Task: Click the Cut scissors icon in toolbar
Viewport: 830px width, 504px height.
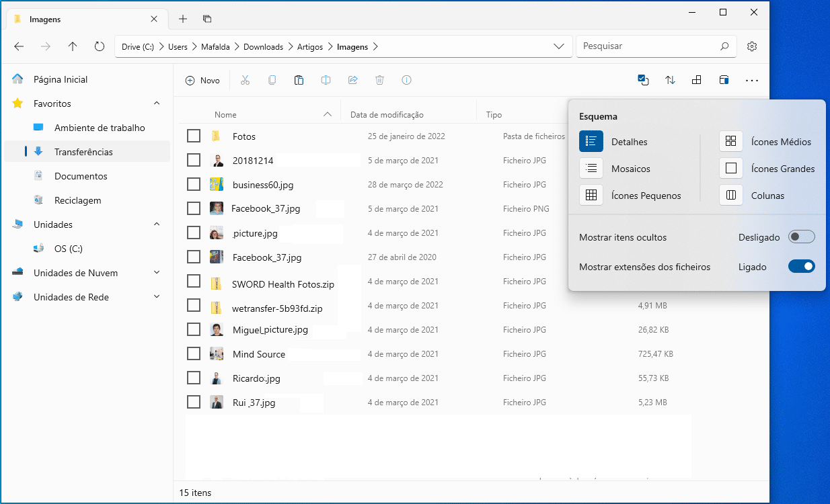Action: tap(245, 80)
